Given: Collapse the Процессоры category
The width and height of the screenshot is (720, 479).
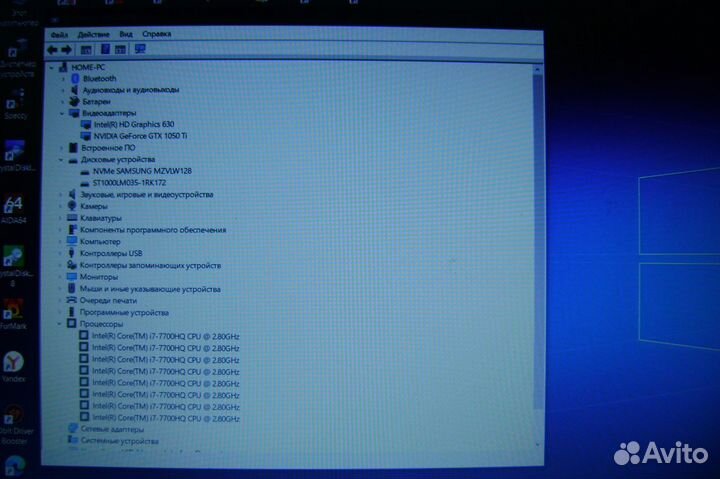Looking at the screenshot, I should tap(59, 324).
